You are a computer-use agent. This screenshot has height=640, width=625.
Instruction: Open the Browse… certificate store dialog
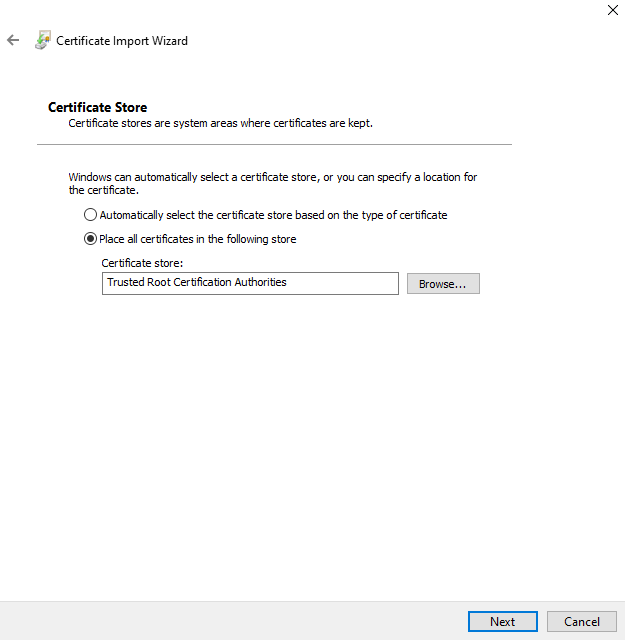tap(443, 284)
